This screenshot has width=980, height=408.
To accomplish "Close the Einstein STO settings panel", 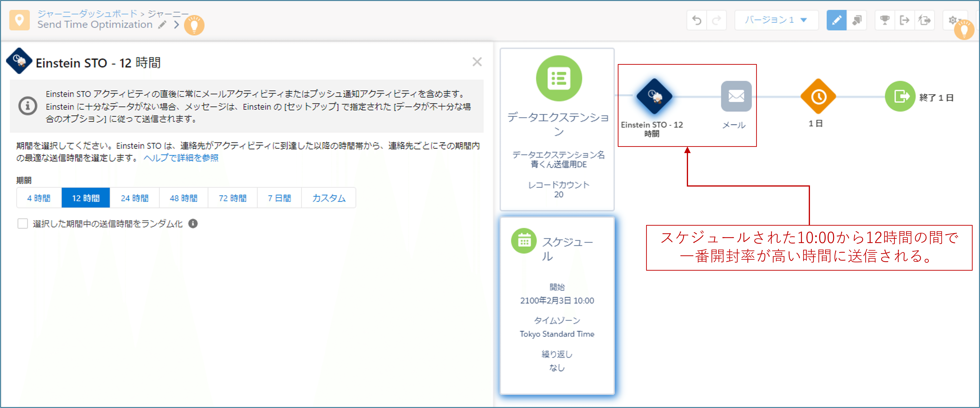I will [x=477, y=62].
